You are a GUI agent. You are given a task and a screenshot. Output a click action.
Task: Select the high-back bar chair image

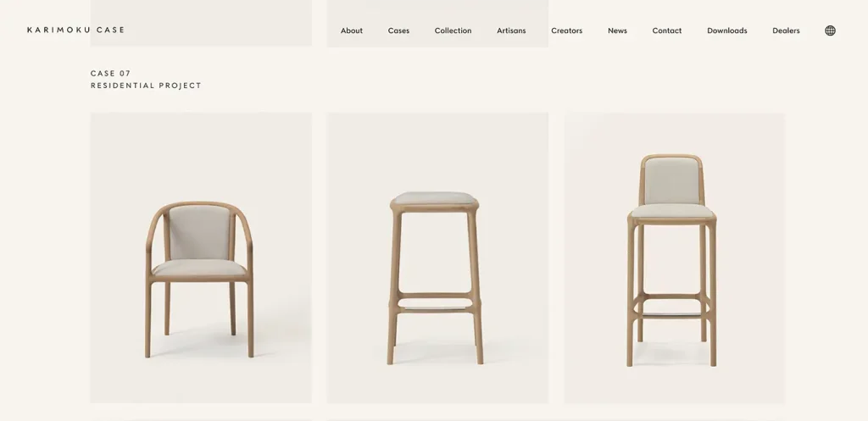coord(674,258)
